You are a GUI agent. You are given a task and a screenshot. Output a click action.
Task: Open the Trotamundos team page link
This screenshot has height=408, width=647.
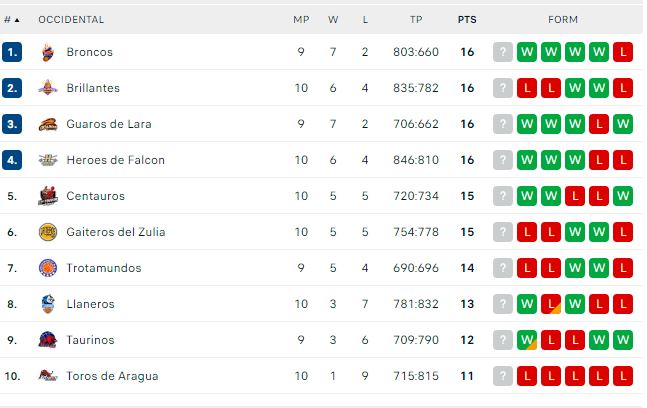tap(103, 268)
